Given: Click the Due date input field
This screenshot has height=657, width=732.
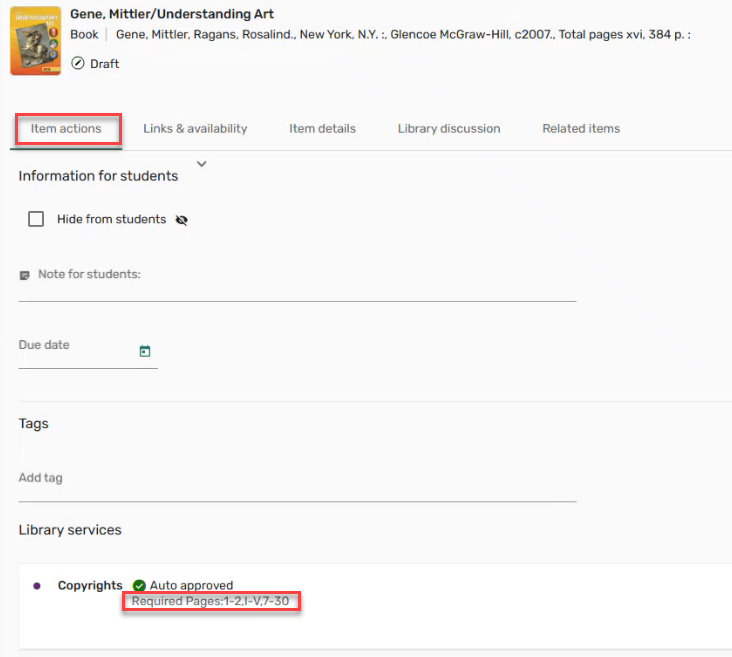Looking at the screenshot, I should click(x=88, y=351).
